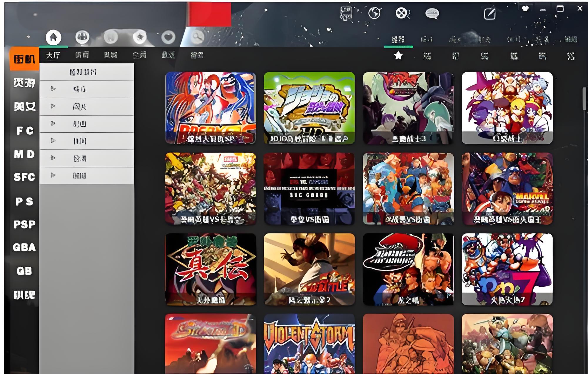Click the pencil edit icon in title bar
This screenshot has height=374, width=588.
(x=490, y=14)
